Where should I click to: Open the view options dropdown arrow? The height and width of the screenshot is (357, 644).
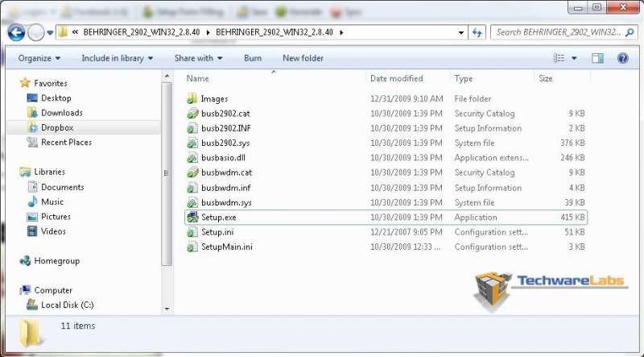574,58
